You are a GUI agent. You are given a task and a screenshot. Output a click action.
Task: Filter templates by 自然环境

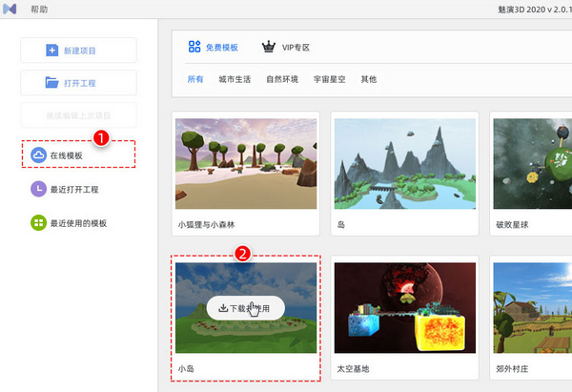(282, 79)
